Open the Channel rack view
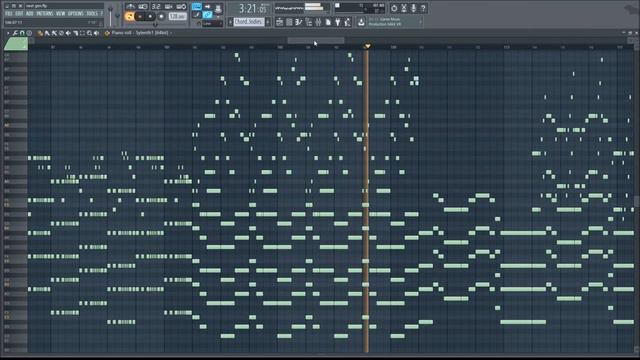This screenshot has width=640, height=360. (x=289, y=22)
